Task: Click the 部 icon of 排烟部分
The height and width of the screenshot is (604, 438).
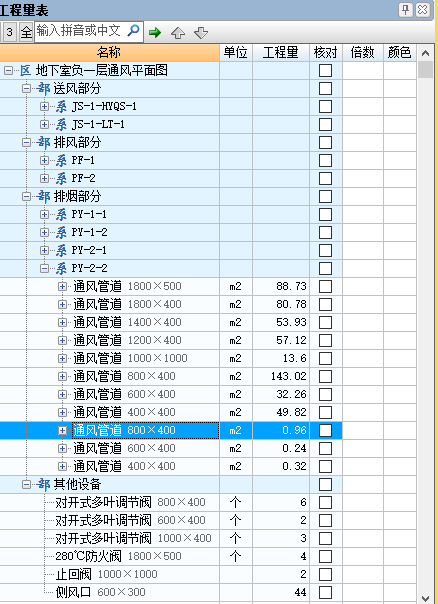Action: point(43,196)
